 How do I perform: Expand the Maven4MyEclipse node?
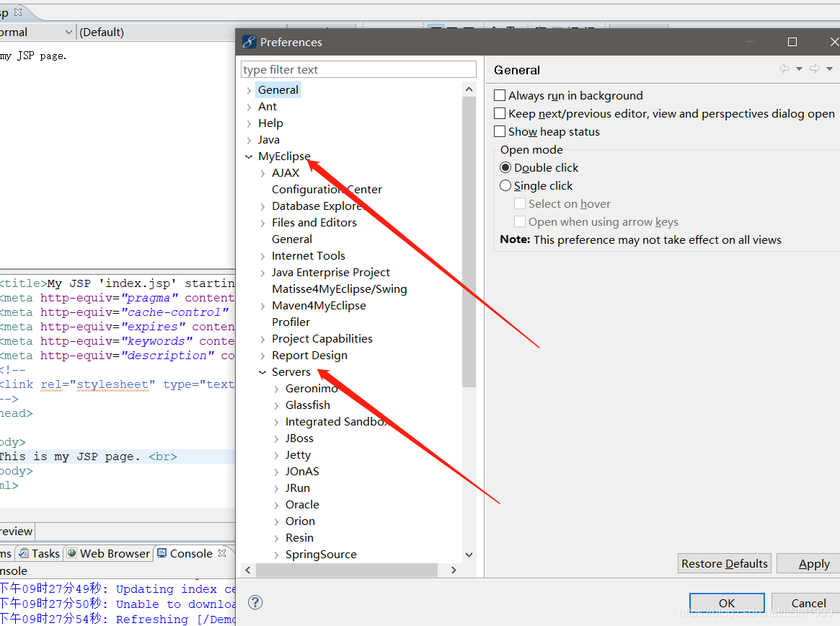tap(262, 306)
